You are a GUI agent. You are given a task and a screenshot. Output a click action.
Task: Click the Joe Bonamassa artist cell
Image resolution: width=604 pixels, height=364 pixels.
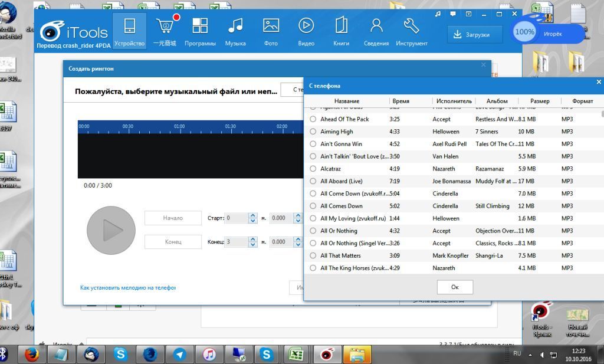pyautogui.click(x=451, y=181)
